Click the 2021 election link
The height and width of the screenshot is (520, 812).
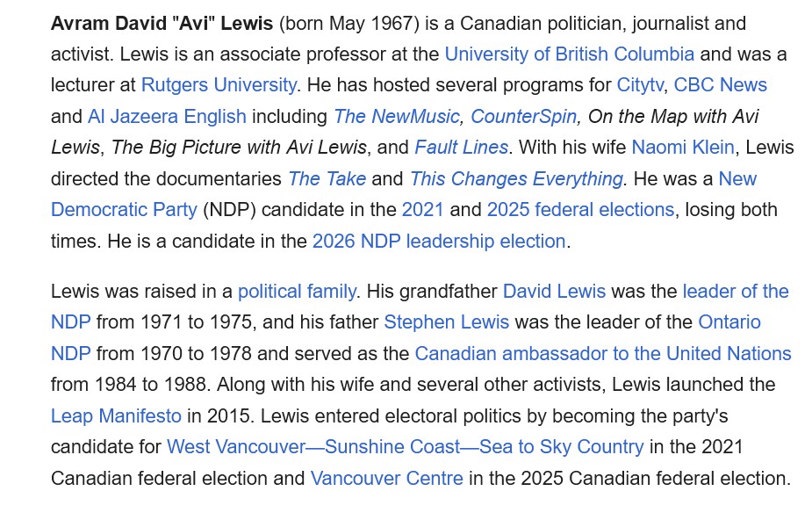(423, 210)
